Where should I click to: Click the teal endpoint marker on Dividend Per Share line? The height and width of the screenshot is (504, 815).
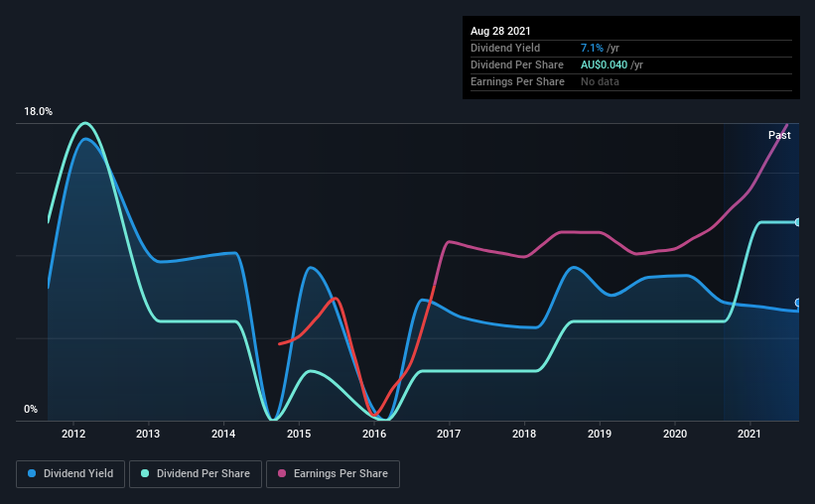[x=798, y=222]
